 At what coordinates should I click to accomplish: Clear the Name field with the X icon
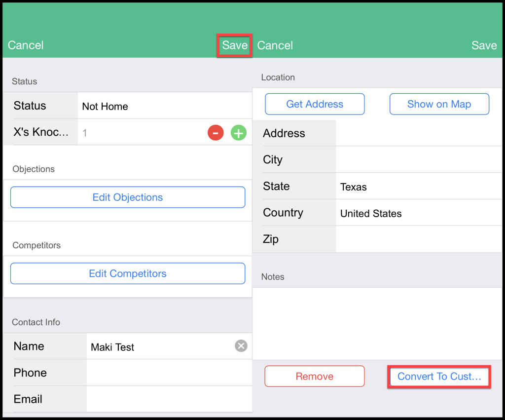click(x=241, y=346)
